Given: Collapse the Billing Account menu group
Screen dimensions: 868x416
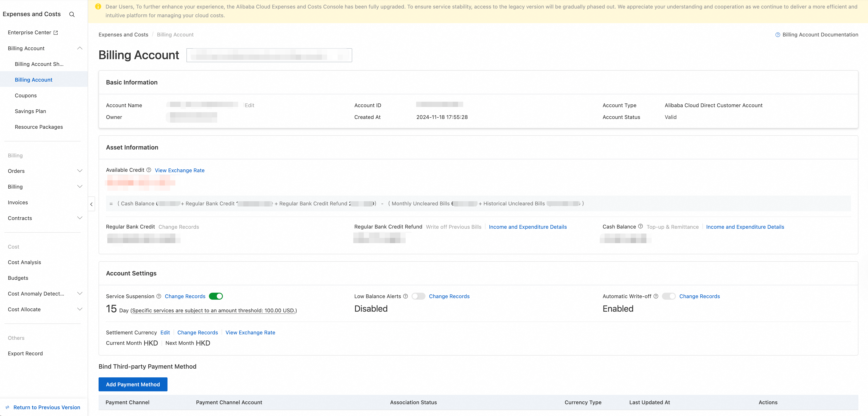Looking at the screenshot, I should (80, 48).
